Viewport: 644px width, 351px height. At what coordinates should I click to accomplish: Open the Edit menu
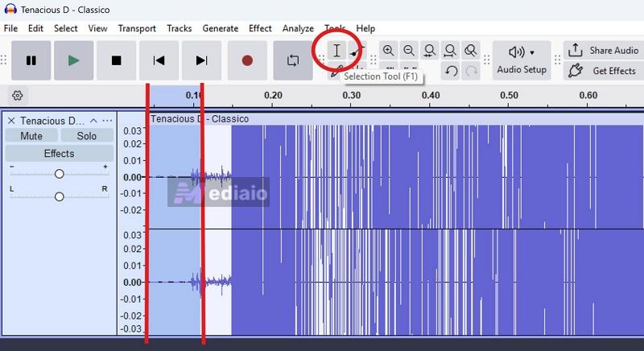[x=35, y=28]
